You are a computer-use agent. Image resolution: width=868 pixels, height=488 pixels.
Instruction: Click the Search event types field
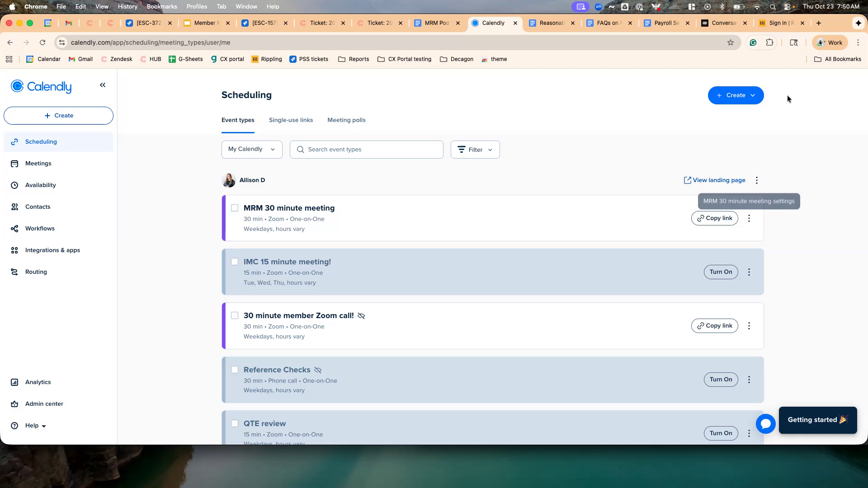click(x=366, y=150)
